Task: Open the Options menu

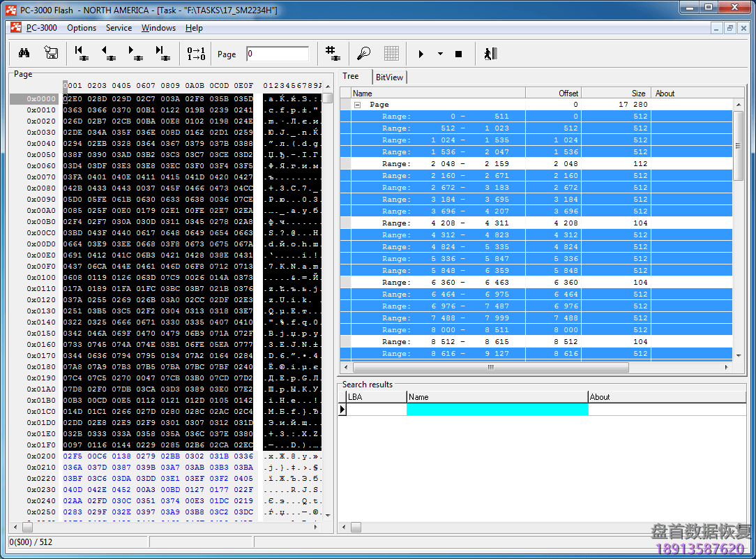Action: pyautogui.click(x=82, y=28)
